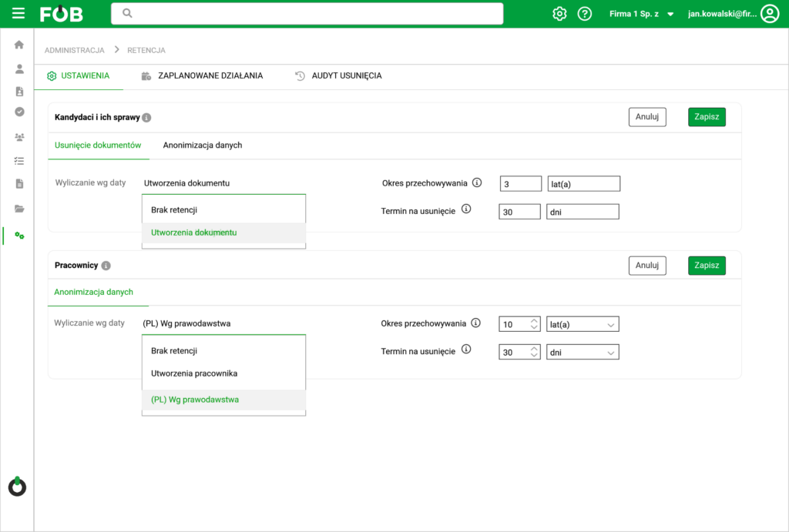Click info icon beside Termin na usunięcie for employees
This screenshot has height=532, width=789.
pos(466,350)
